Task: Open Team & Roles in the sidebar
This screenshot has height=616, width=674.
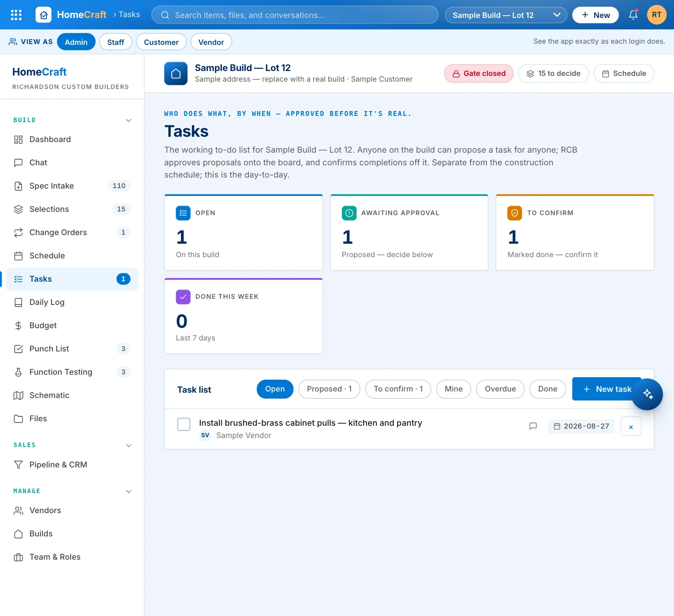Action: [x=72, y=557]
